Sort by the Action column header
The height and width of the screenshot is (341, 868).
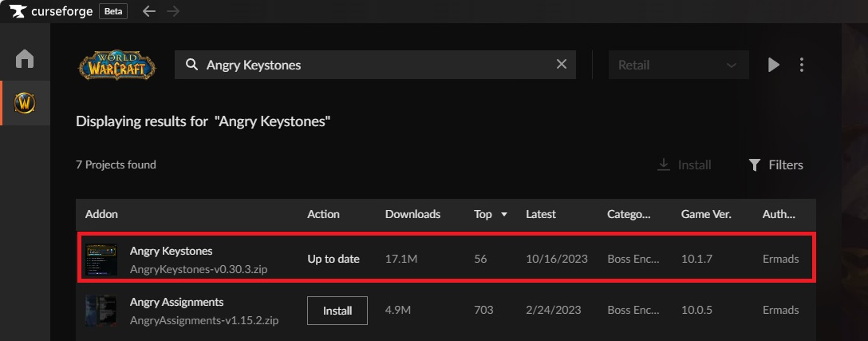tap(323, 214)
